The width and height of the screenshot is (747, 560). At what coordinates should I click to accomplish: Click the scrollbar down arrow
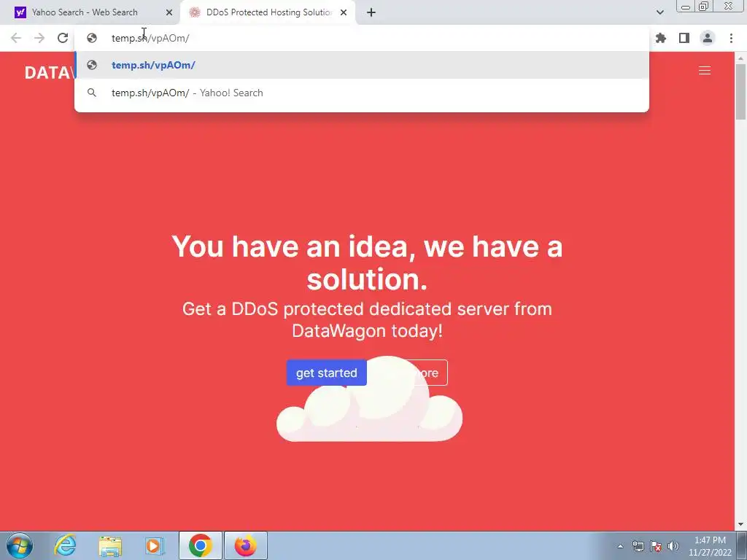741,525
